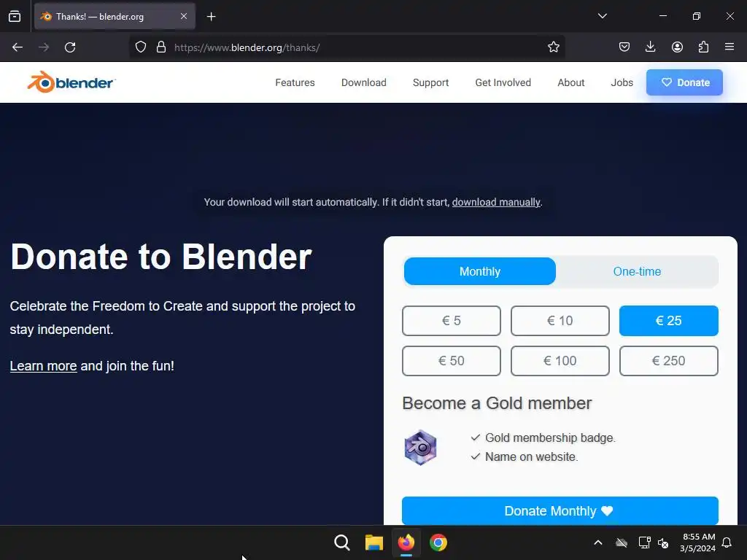This screenshot has width=747, height=560.
Task: Open the tracking protection shield icon
Action: coord(141,47)
